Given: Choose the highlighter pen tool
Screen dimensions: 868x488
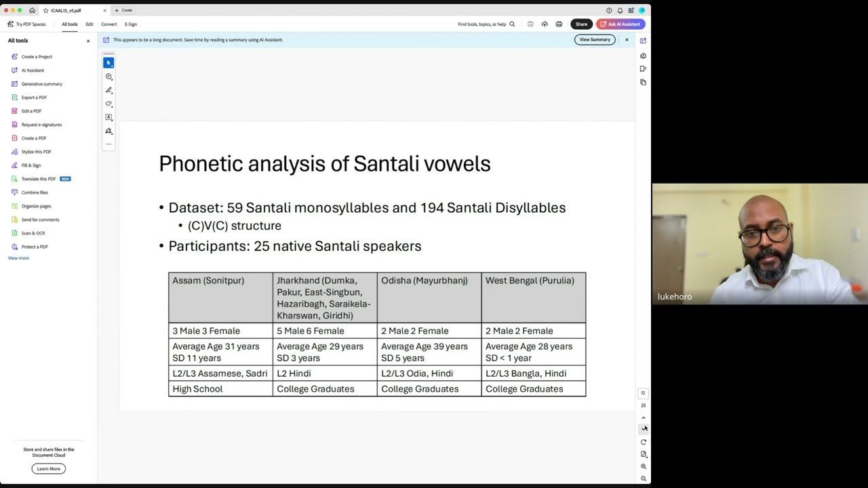Looking at the screenshot, I should (108, 90).
